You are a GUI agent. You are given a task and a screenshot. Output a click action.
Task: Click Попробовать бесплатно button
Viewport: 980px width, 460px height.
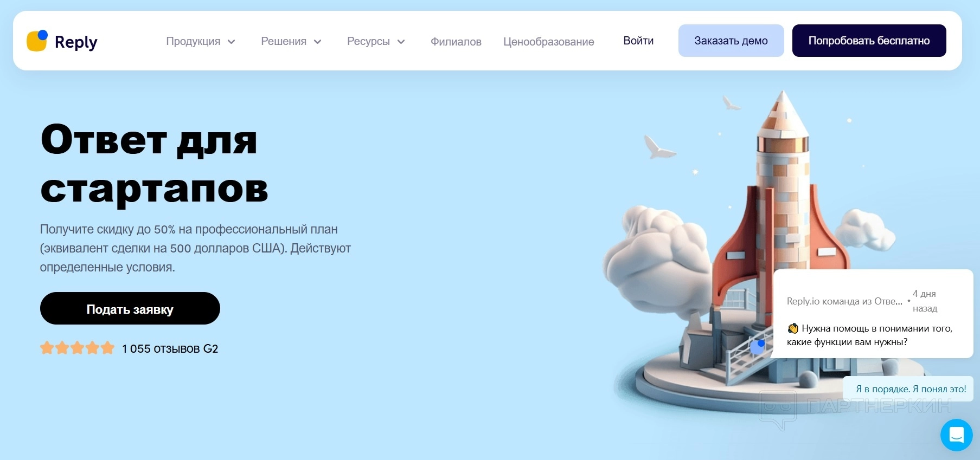[869, 41]
